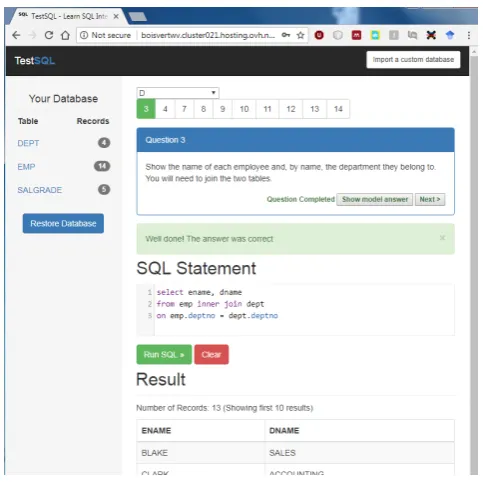Screen dimensions: 483x482
Task: Bookmark this page with the star icon
Action: tap(301, 35)
